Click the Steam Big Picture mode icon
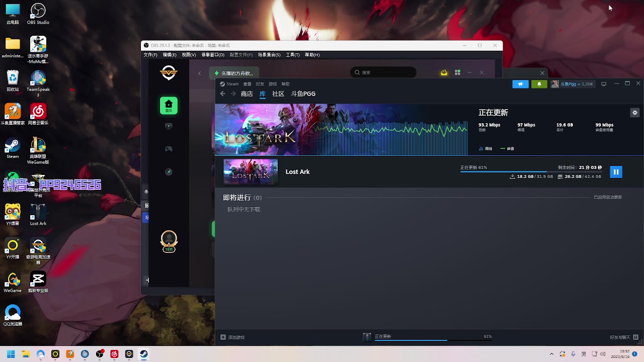The height and width of the screenshot is (362, 644). pyautogui.click(x=604, y=84)
